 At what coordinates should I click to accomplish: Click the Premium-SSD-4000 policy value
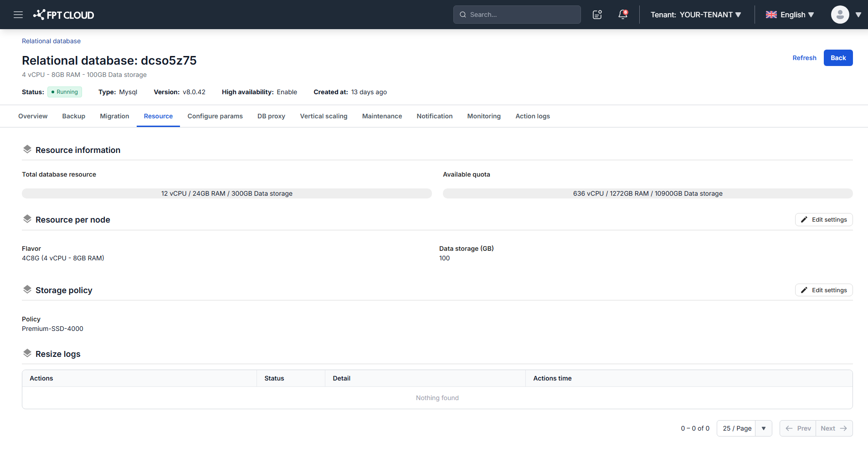(x=52, y=329)
